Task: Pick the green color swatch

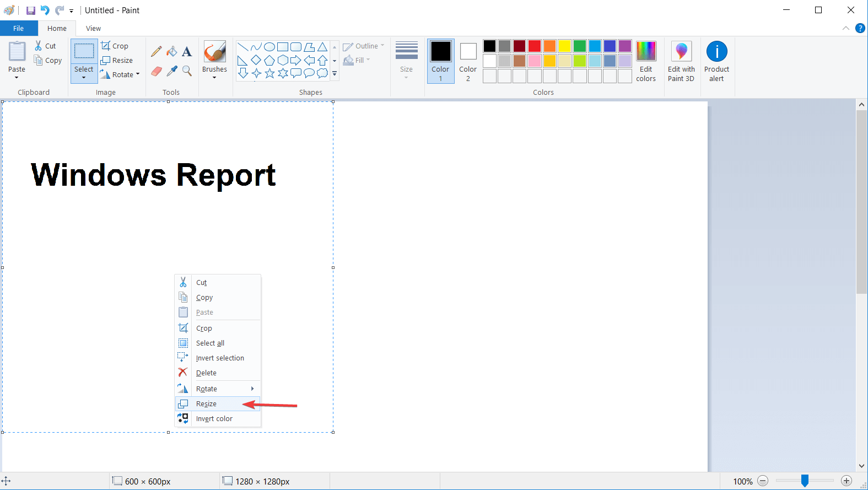Action: (580, 46)
